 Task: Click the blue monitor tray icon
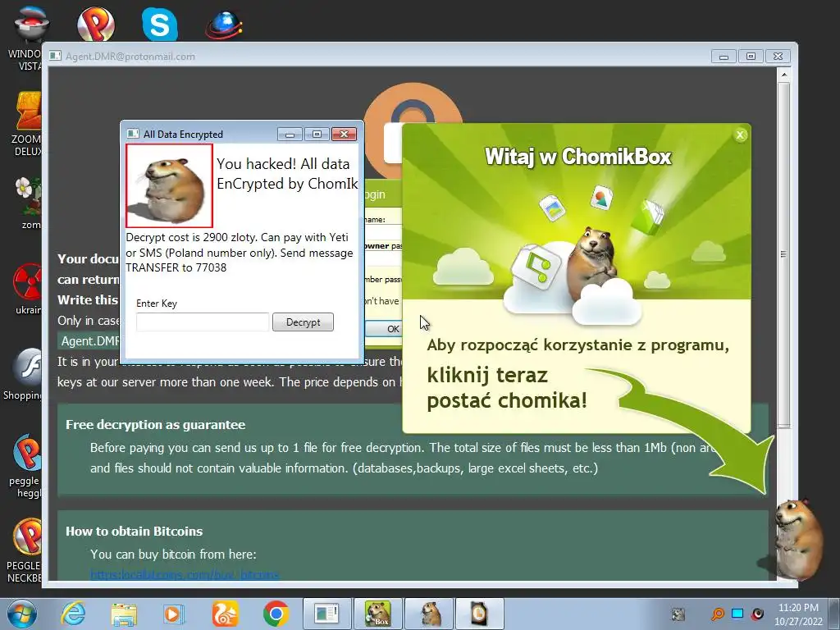[737, 614]
